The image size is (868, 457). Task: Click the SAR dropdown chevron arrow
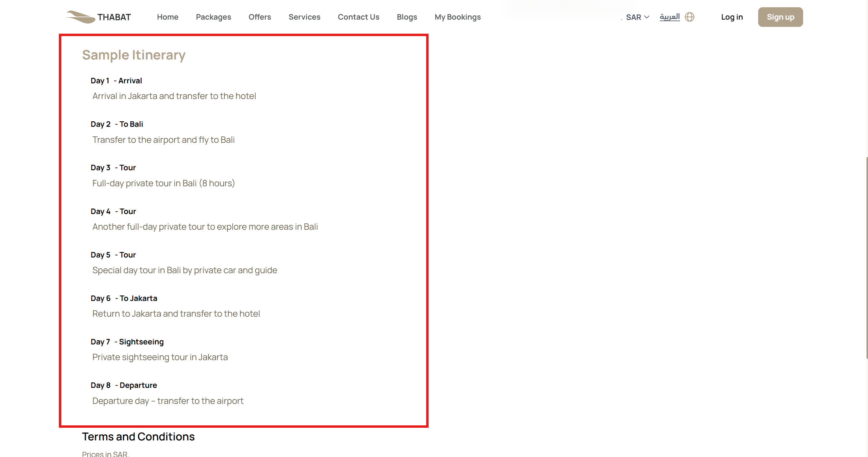[646, 17]
